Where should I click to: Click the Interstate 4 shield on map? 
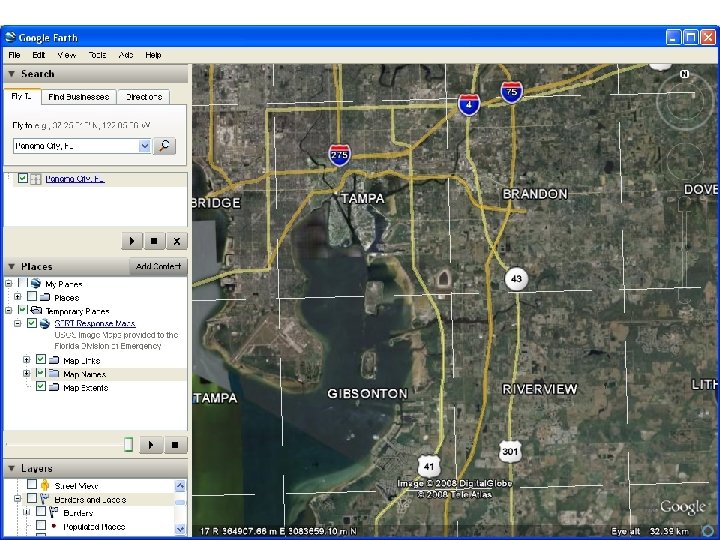[x=469, y=105]
